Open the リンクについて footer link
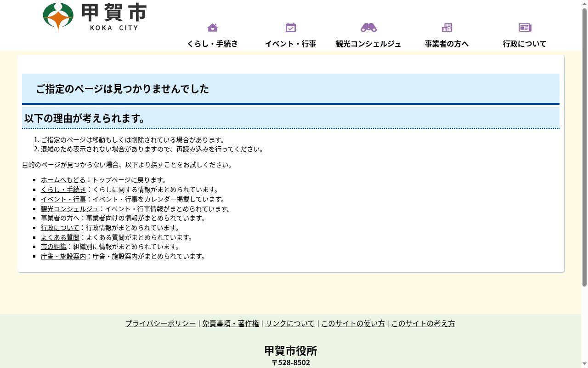The width and height of the screenshot is (588, 368). click(x=290, y=323)
